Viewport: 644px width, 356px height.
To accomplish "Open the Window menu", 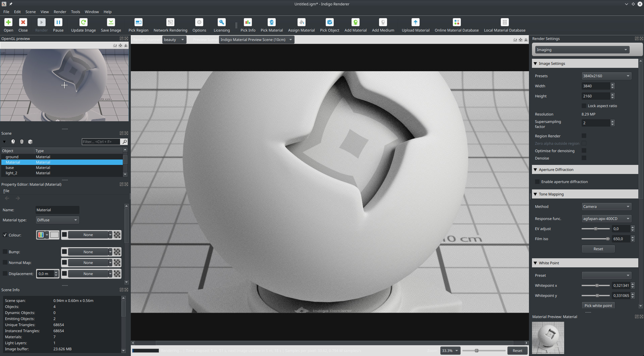I will [92, 12].
